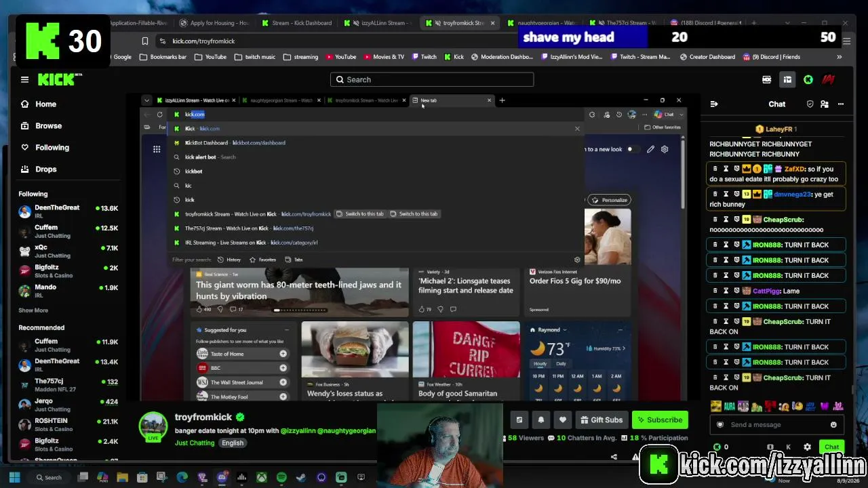
Task: Open the Kick hamburger menu
Action: 24,79
